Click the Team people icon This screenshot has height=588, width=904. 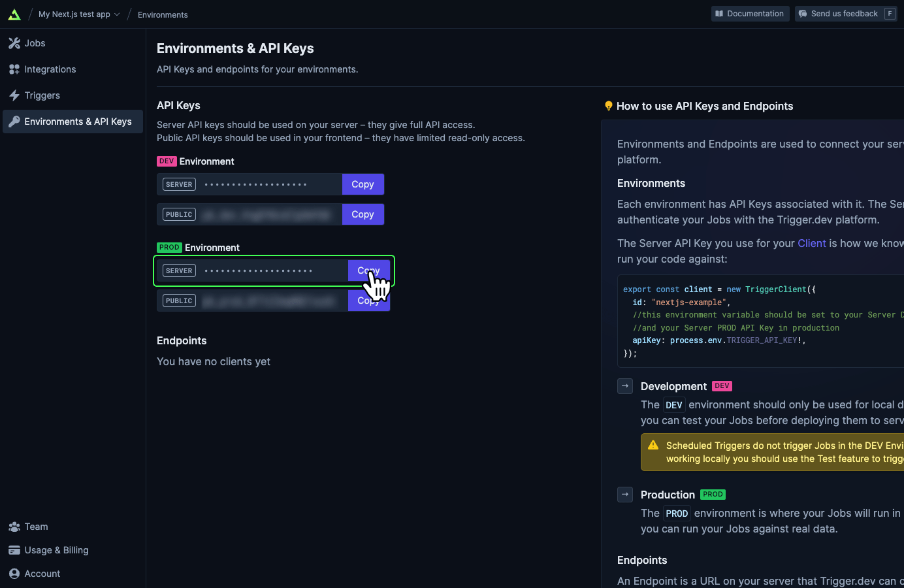point(14,527)
